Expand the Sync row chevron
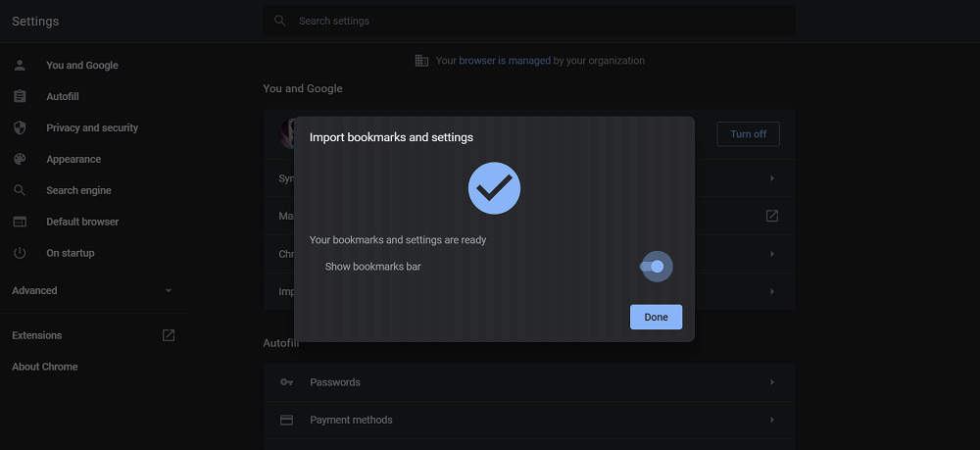The width and height of the screenshot is (980, 450). (x=772, y=178)
